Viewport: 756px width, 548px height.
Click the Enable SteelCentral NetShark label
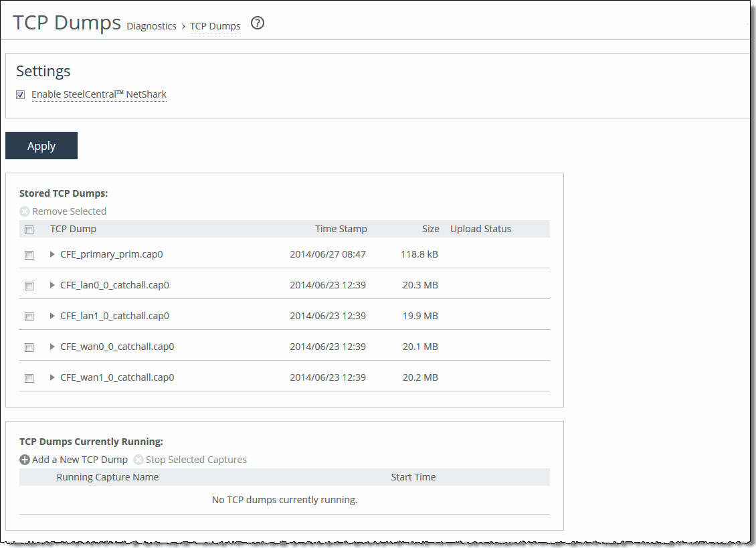(x=99, y=94)
